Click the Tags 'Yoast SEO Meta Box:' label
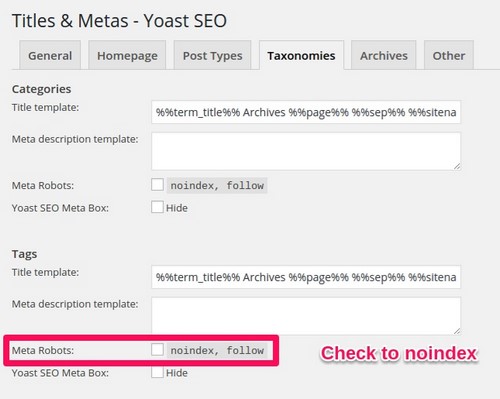The height and width of the screenshot is (399, 500). [60, 373]
